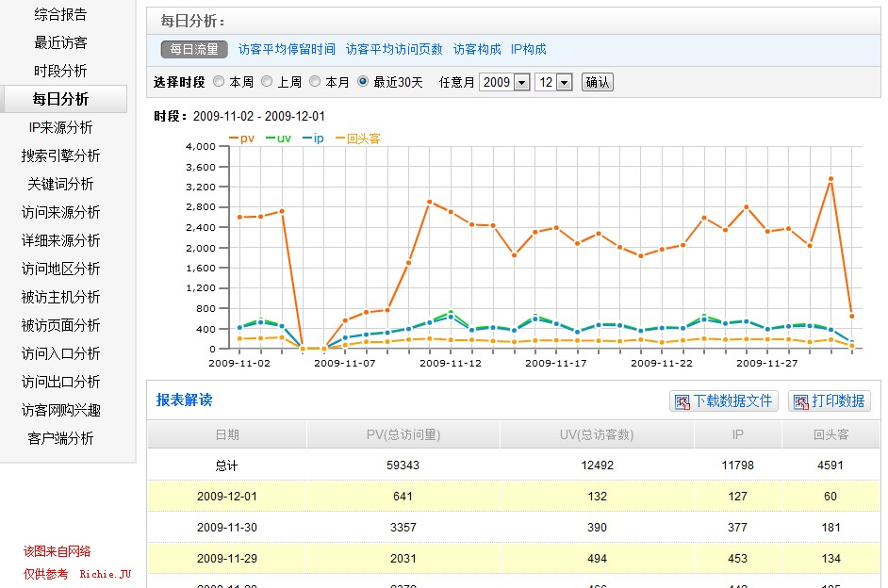Select the 最近30天 radio button

click(x=363, y=82)
